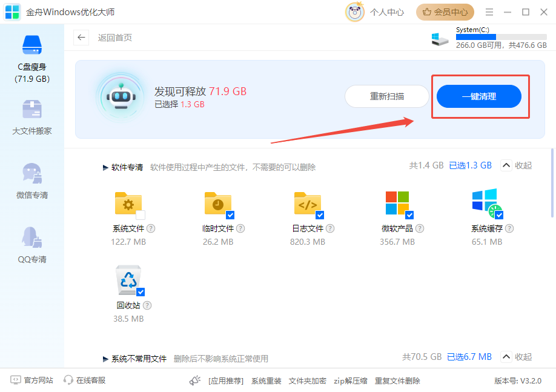Uncheck the 日志文件 checkbox
556x392 pixels.
[320, 215]
